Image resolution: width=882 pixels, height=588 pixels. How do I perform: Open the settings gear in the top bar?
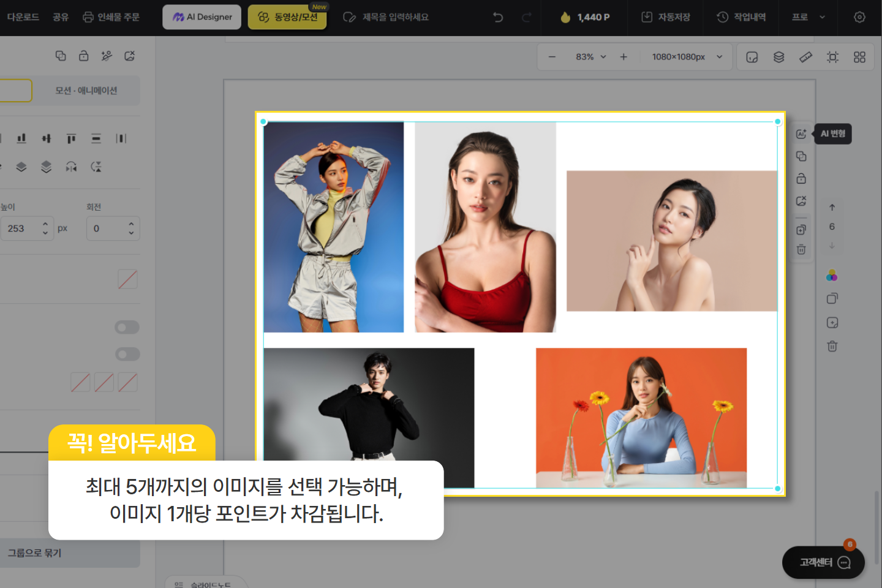tap(859, 17)
